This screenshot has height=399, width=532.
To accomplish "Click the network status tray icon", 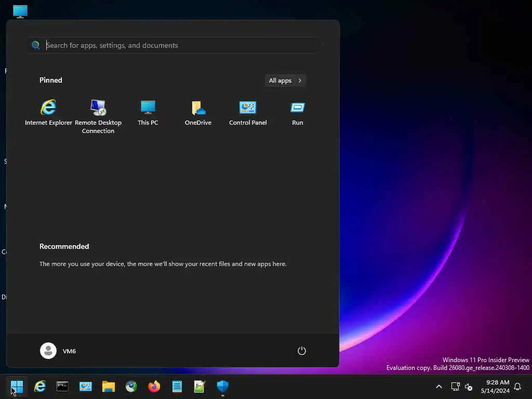I will [x=455, y=387].
